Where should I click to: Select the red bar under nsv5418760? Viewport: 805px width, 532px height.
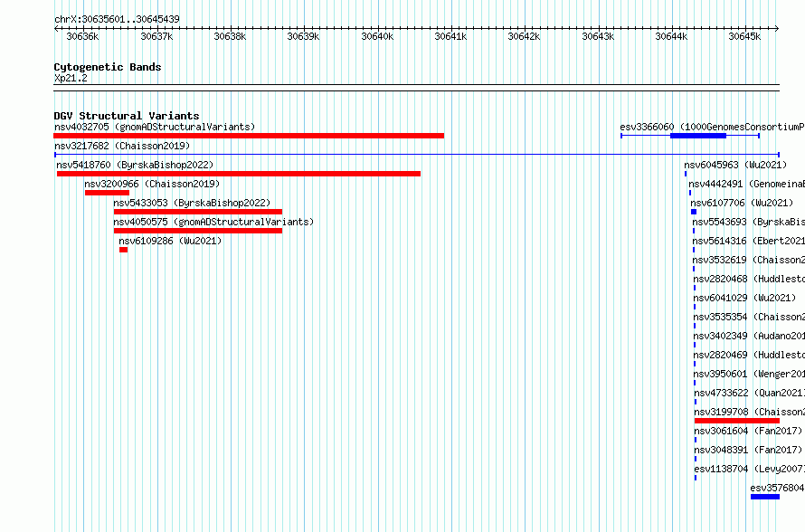click(239, 174)
